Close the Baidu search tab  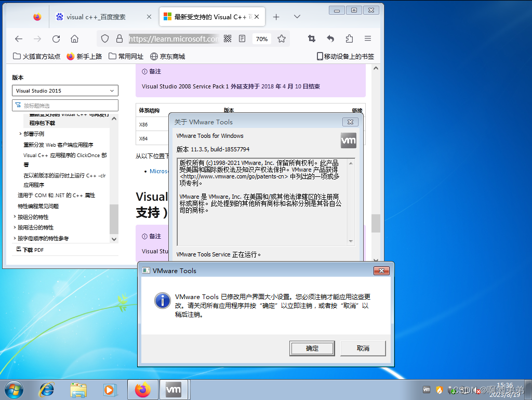(x=149, y=17)
